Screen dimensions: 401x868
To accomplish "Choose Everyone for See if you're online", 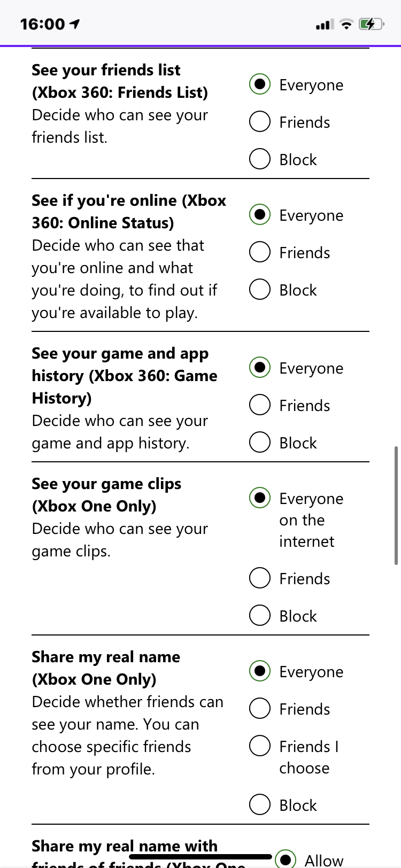I will [x=260, y=215].
